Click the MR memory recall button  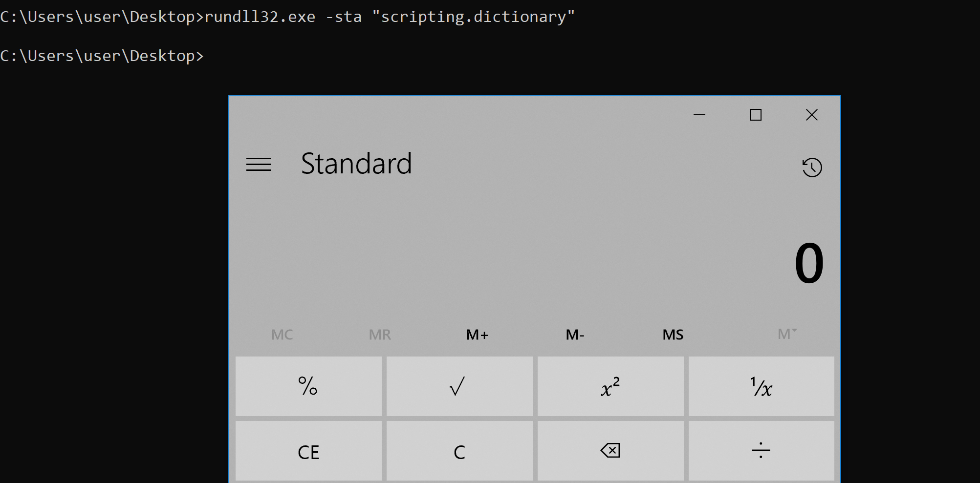point(380,335)
